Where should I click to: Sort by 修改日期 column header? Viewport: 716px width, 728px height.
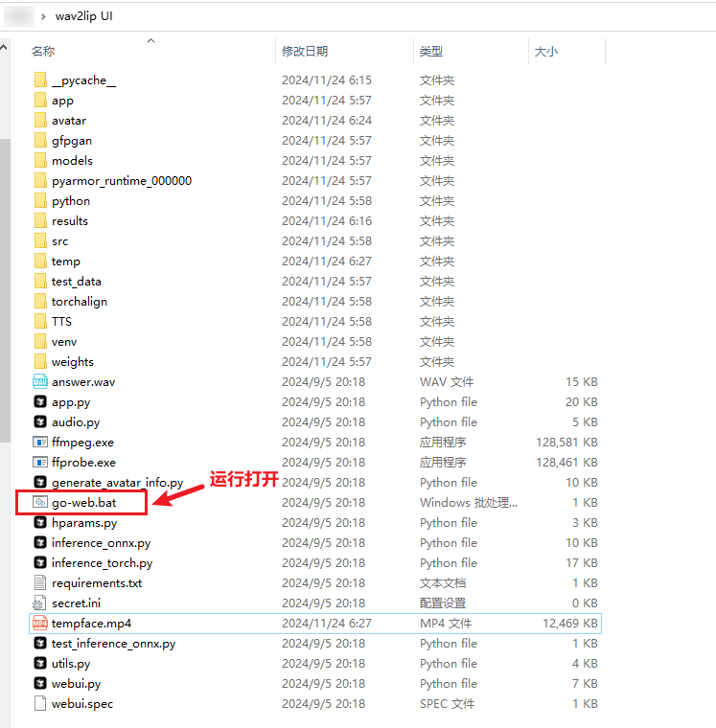point(305,51)
